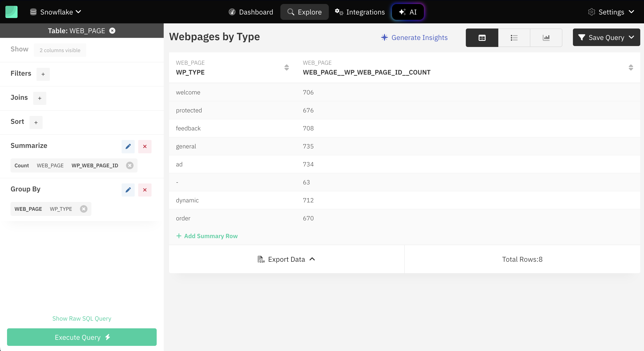Image resolution: width=644 pixels, height=351 pixels.
Task: Select the table view icon
Action: [482, 37]
